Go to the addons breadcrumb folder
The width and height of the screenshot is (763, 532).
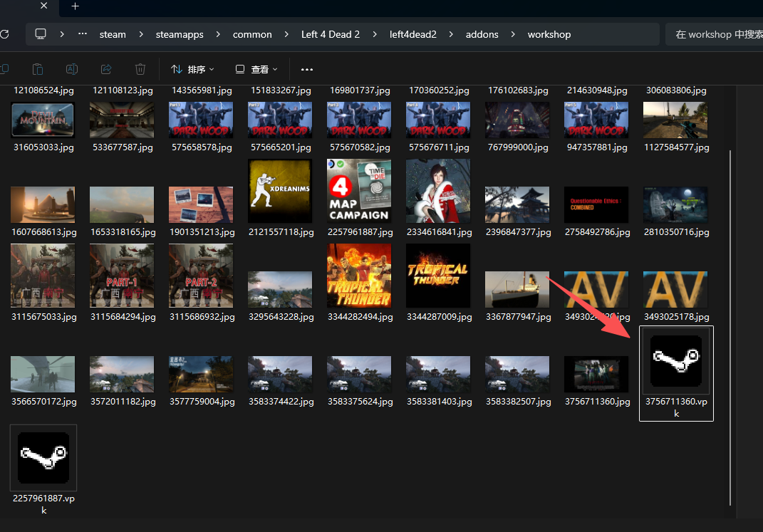coord(482,34)
